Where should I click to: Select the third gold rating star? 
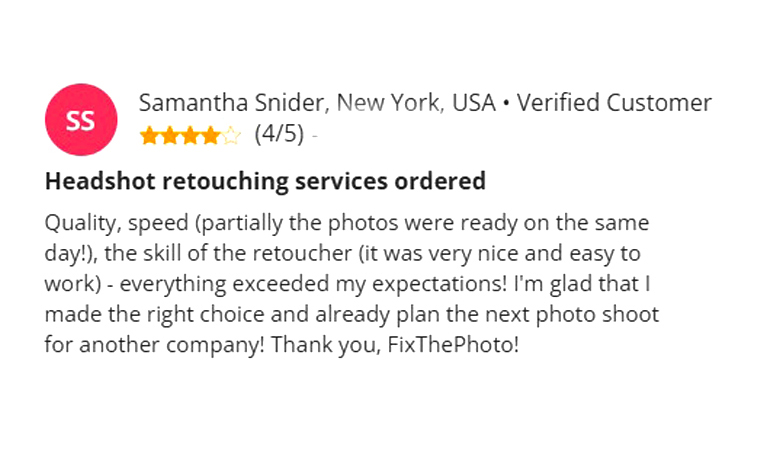pos(190,135)
